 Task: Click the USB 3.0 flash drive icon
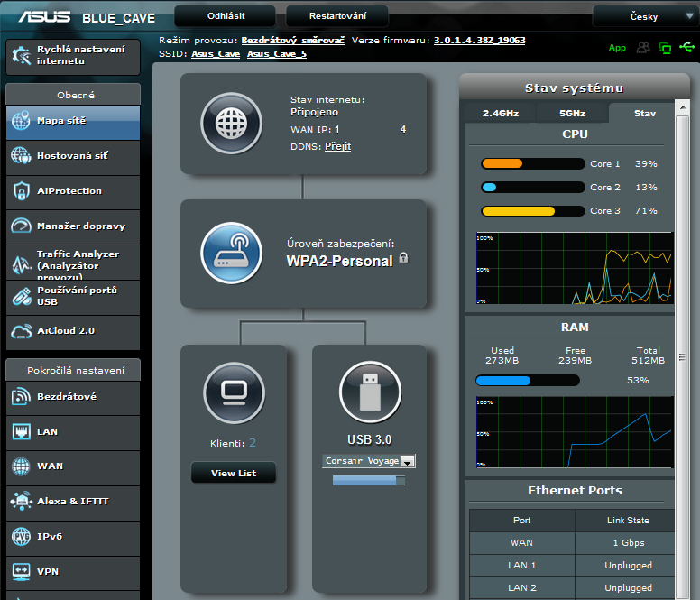(x=370, y=392)
